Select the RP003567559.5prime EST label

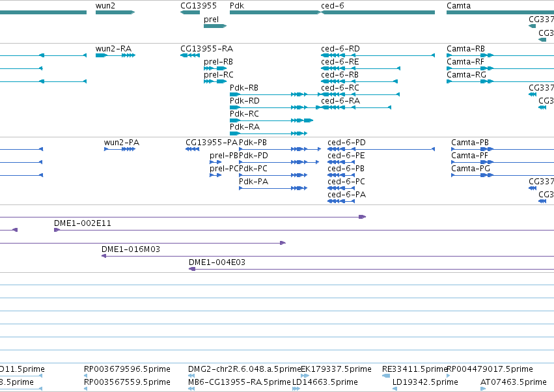tap(127, 382)
